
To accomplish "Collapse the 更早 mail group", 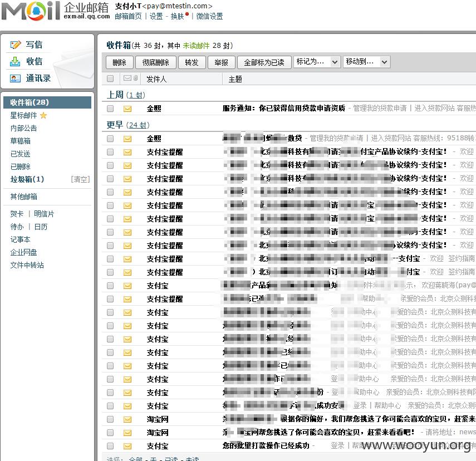I will (x=115, y=125).
